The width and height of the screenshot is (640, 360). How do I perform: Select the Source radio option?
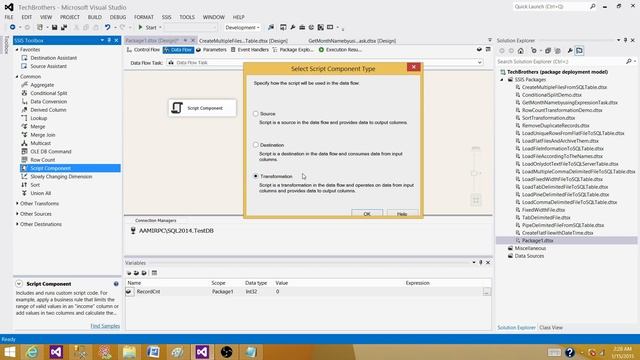click(x=256, y=113)
